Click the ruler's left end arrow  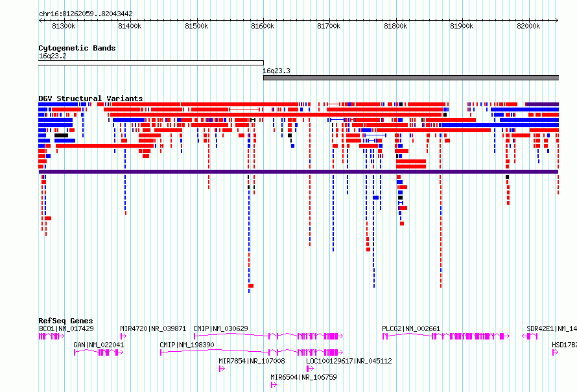pos(40,20)
